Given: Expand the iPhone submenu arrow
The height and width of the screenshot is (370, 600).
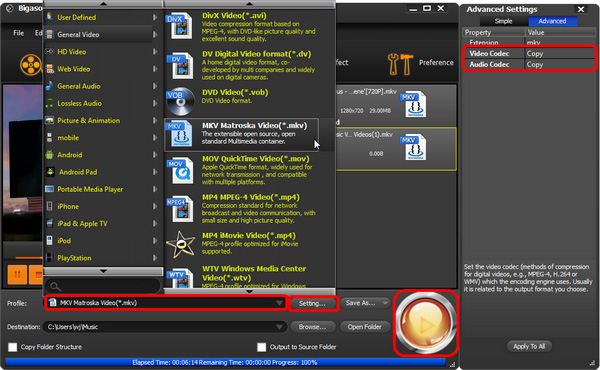Looking at the screenshot, I should point(155,206).
